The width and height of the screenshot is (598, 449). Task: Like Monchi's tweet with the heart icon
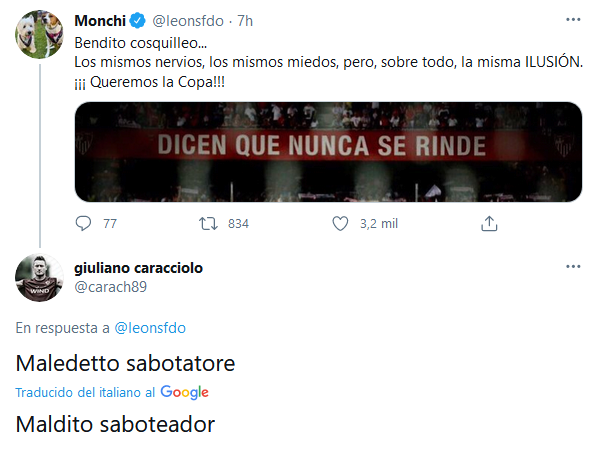(x=340, y=224)
